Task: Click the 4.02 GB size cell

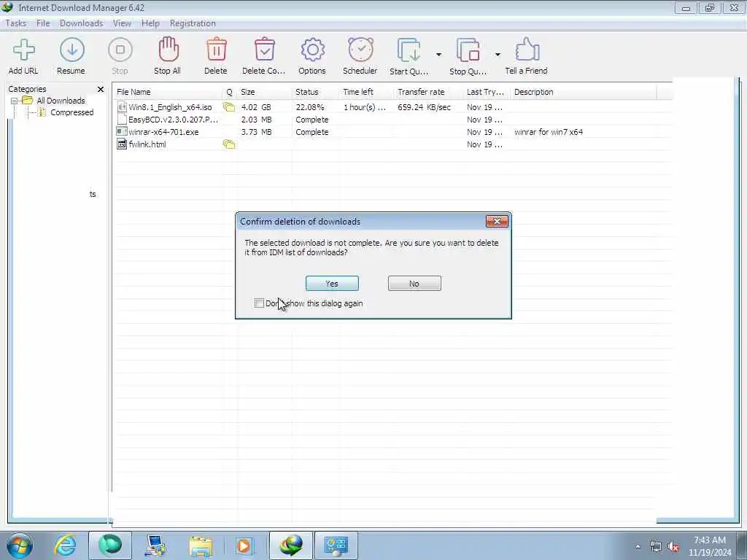Action: pyautogui.click(x=256, y=107)
